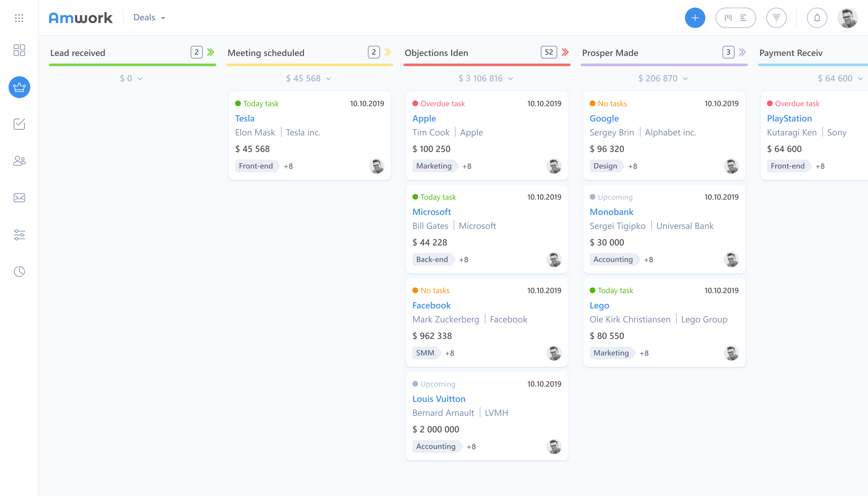
Task: Open the Tesla deal
Action: pyautogui.click(x=245, y=118)
